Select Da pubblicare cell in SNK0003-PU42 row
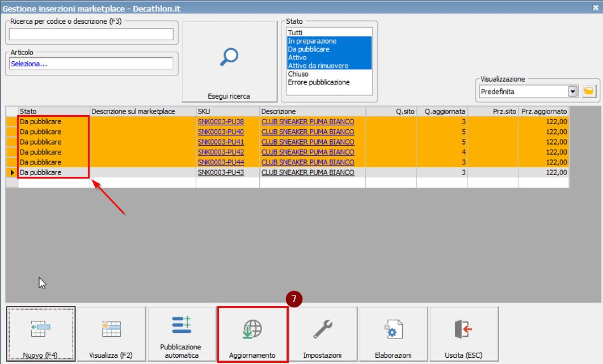Screen dimensions: 603x364 tap(54, 152)
